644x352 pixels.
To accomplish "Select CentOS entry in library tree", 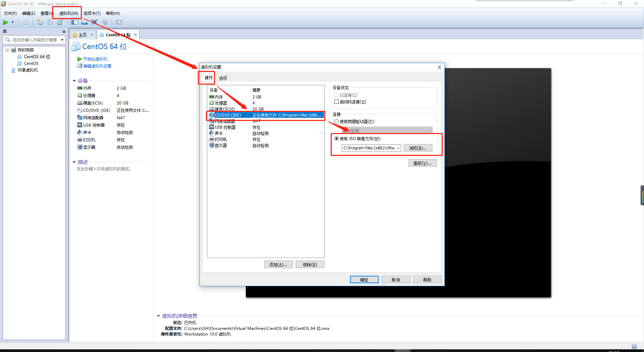I will point(31,63).
